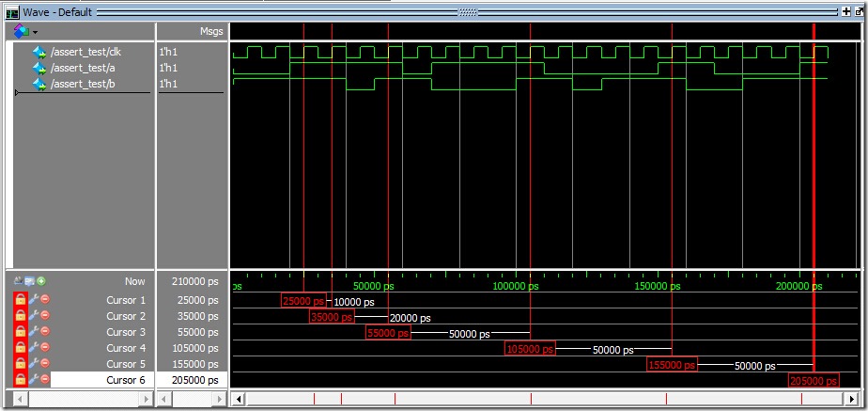The width and height of the screenshot is (868, 411).
Task: Click the icon beside /assert_test/b
Action: point(39,85)
